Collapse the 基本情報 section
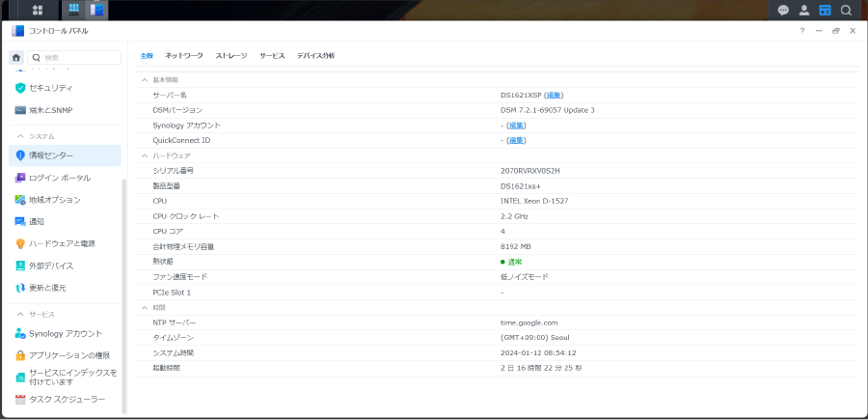868x420 pixels. tap(145, 80)
